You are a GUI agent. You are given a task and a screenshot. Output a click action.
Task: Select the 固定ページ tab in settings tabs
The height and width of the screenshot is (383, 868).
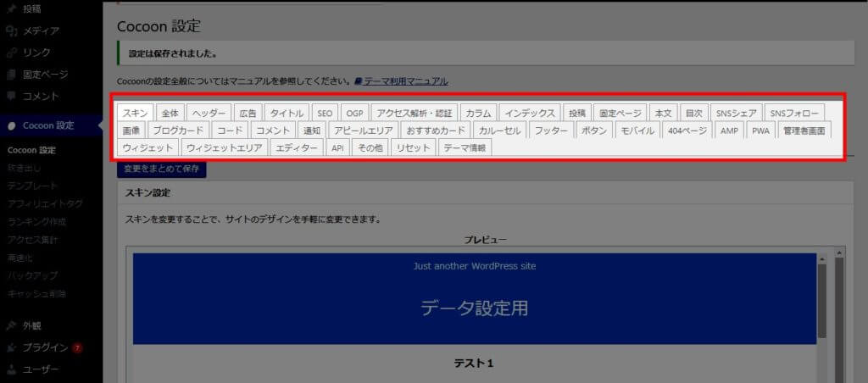[620, 113]
